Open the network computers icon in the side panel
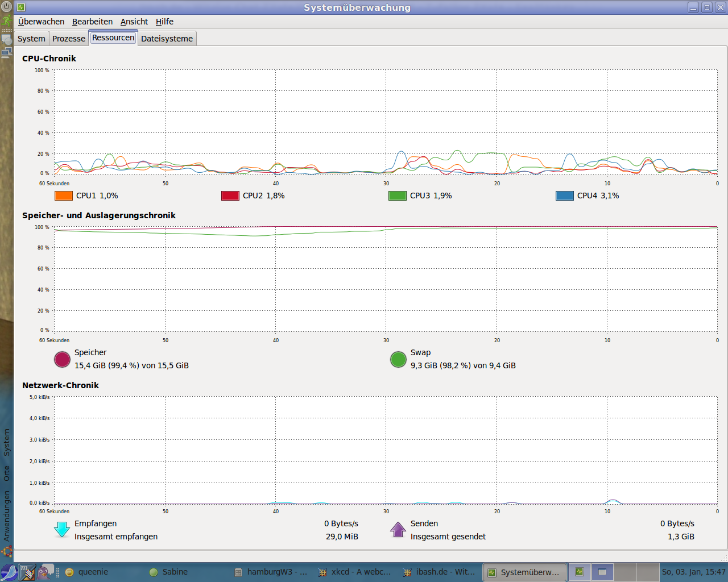This screenshot has height=582, width=728. (x=6, y=53)
